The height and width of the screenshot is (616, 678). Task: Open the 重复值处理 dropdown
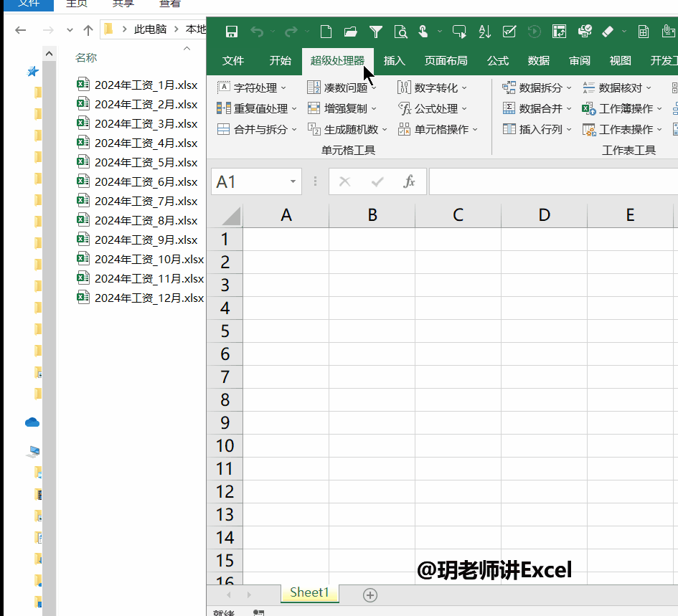pyautogui.click(x=257, y=108)
